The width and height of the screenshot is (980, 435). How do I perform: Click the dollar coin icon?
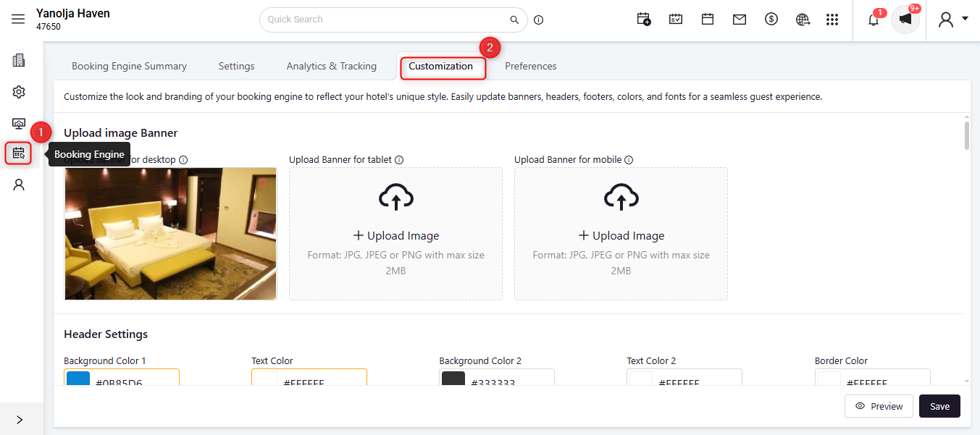[x=771, y=20]
